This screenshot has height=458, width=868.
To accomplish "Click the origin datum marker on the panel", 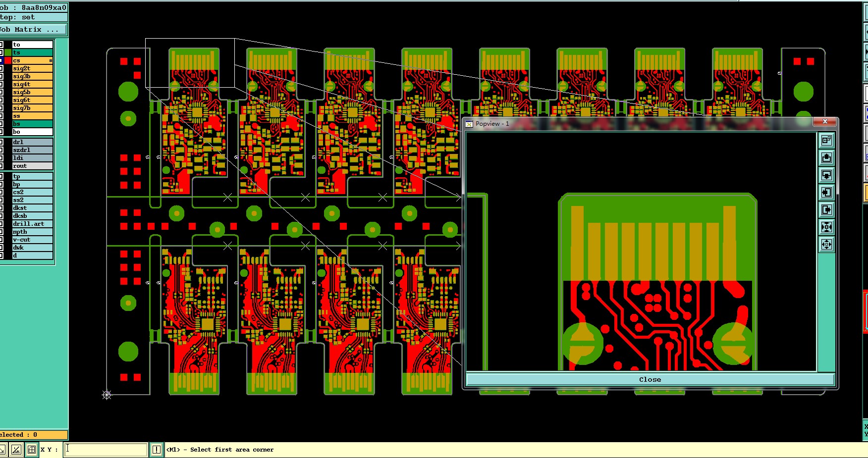I will click(107, 395).
